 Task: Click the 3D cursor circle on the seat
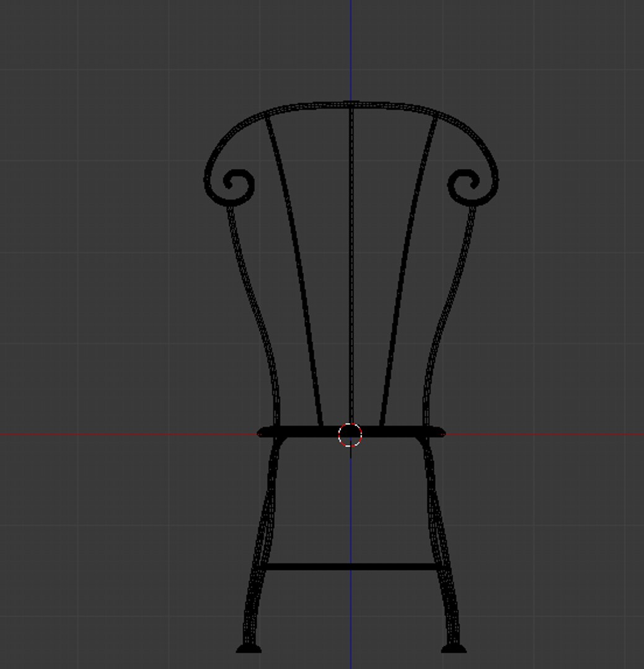point(350,435)
